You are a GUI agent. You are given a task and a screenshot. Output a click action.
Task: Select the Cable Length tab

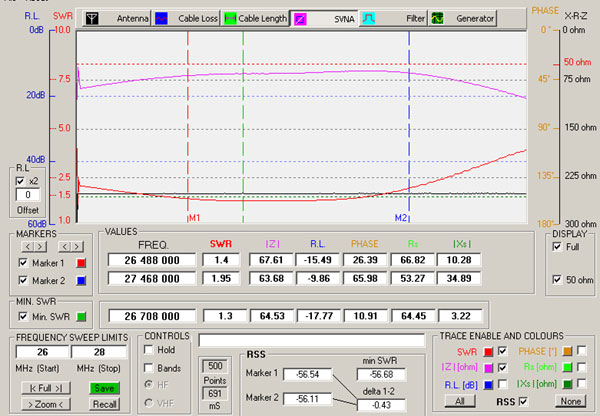pos(255,18)
